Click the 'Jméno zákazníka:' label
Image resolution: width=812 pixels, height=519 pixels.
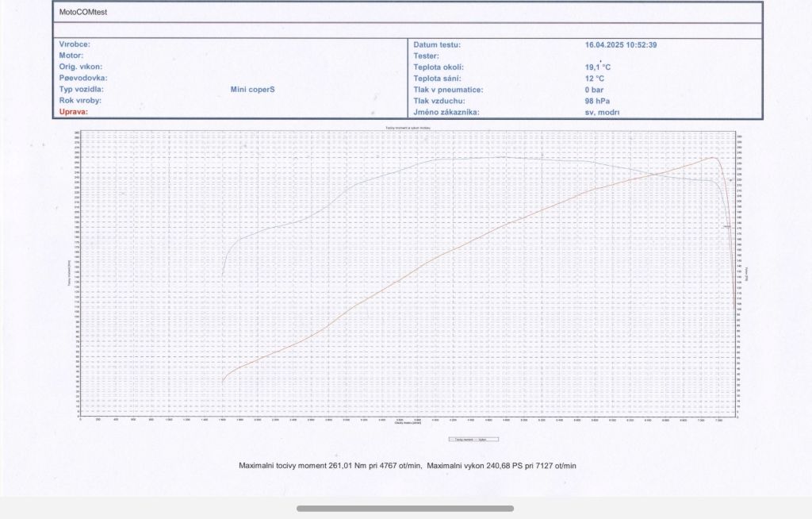[x=446, y=112]
